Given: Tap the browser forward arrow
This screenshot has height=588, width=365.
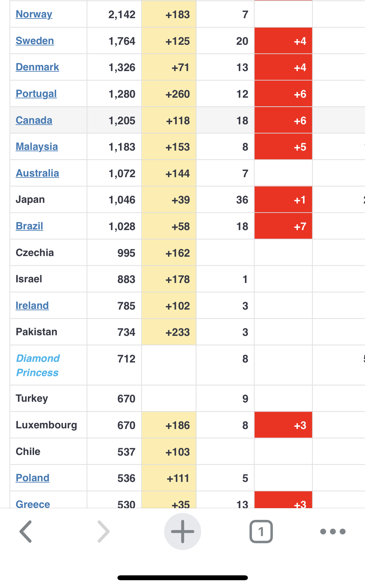Looking at the screenshot, I should coord(103,532).
